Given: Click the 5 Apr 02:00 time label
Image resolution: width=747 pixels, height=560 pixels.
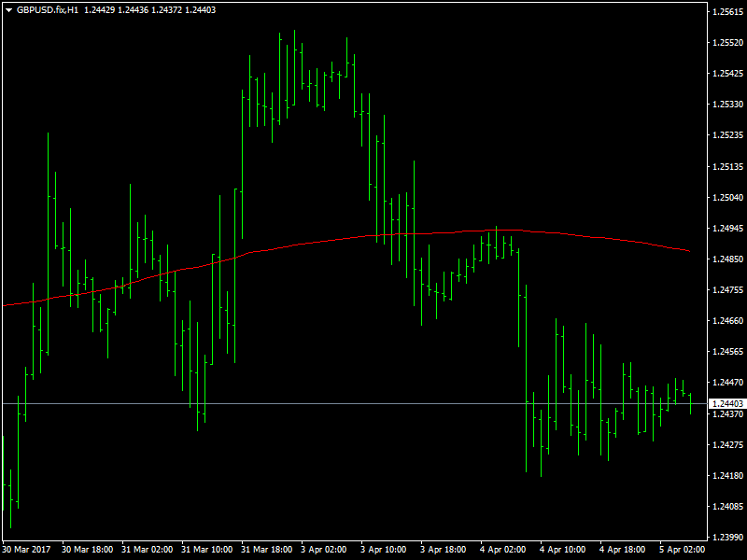Looking at the screenshot, I should (683, 550).
